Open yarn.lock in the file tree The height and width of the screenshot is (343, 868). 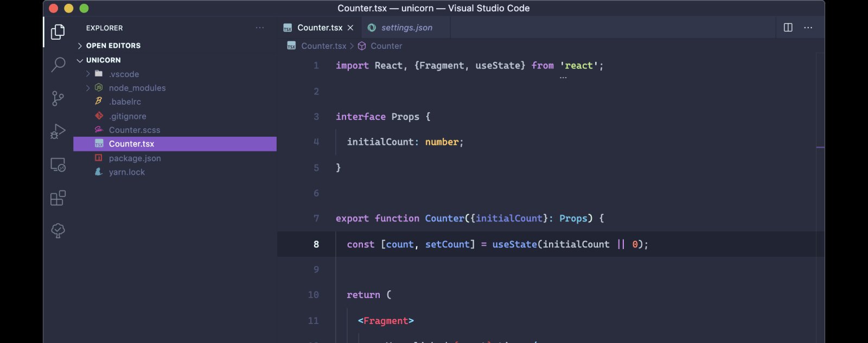(x=175, y=172)
